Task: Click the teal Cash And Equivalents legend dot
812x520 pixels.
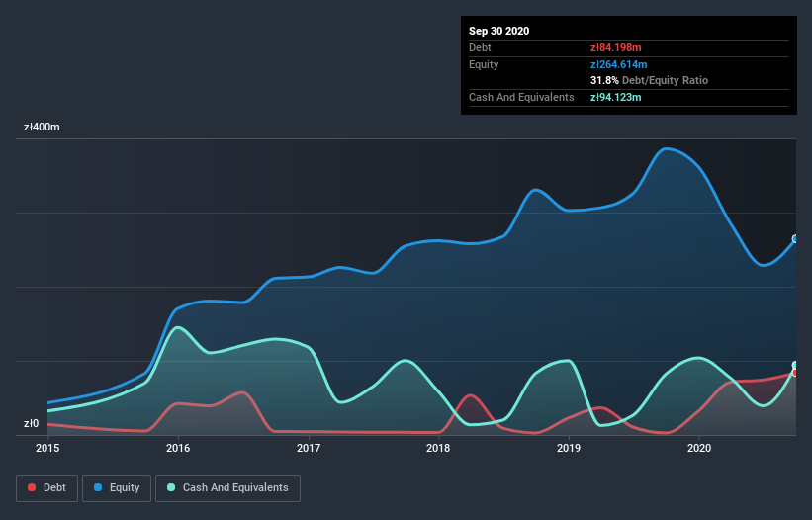Action: tap(171, 487)
